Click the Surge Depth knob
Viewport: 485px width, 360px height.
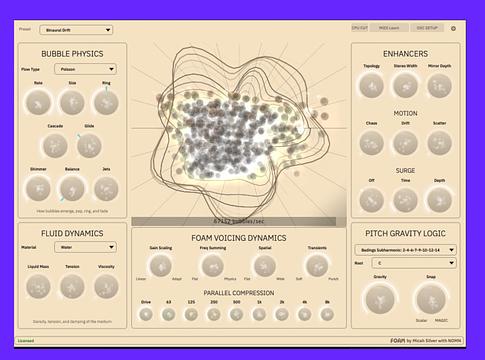(x=439, y=200)
